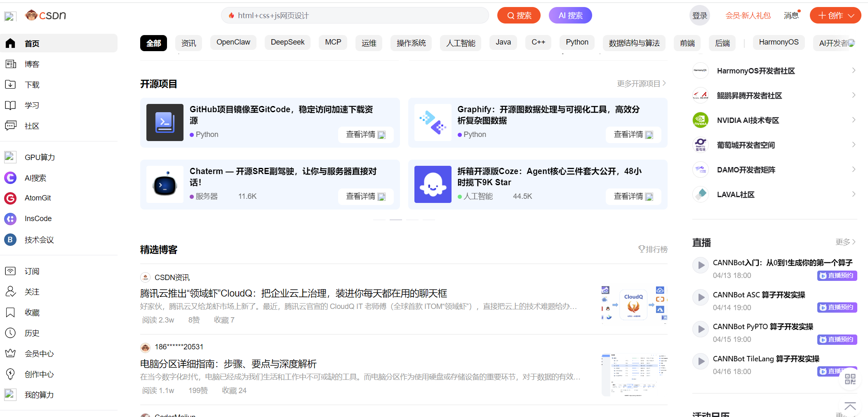
Task: Open the 收藏 bookmark icon in sidebar
Action: (10, 313)
